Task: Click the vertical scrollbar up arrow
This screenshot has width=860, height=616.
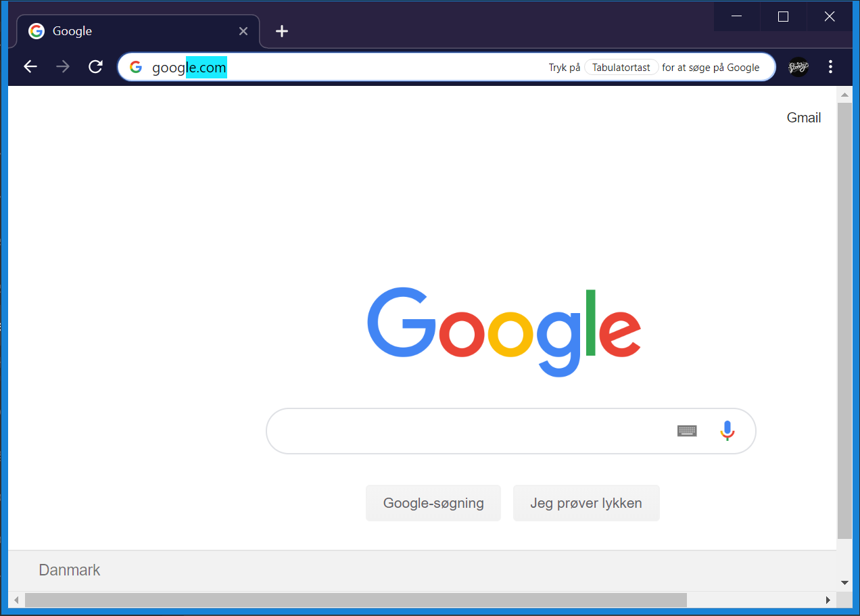Action: coord(844,93)
